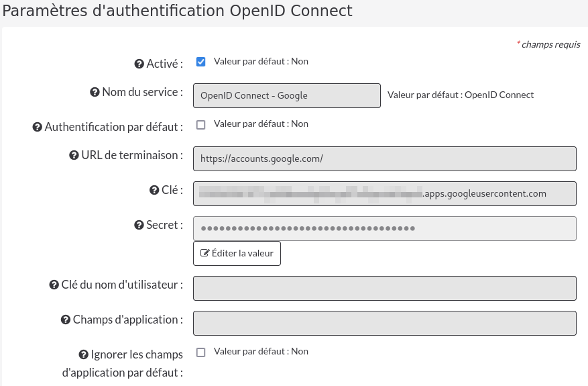This screenshot has width=588, height=386.
Task: Click the 'Nom du service :' label
Action: 143,92
